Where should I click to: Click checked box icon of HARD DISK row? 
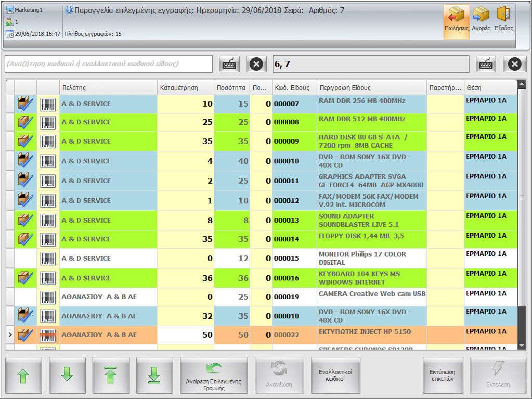pos(25,141)
